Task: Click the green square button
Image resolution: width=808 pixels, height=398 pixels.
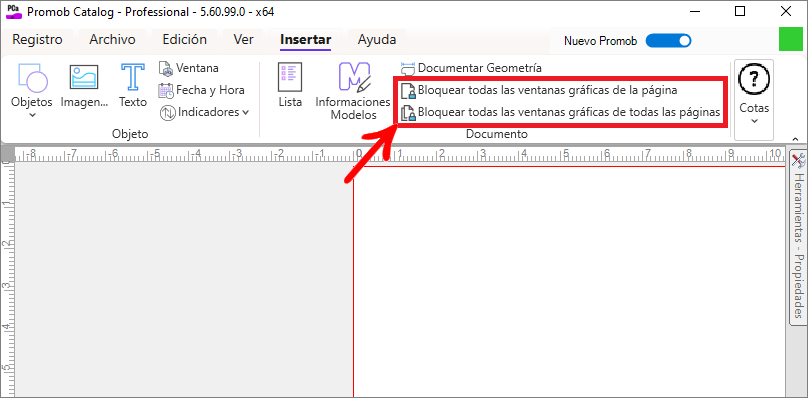Action: pyautogui.click(x=790, y=40)
